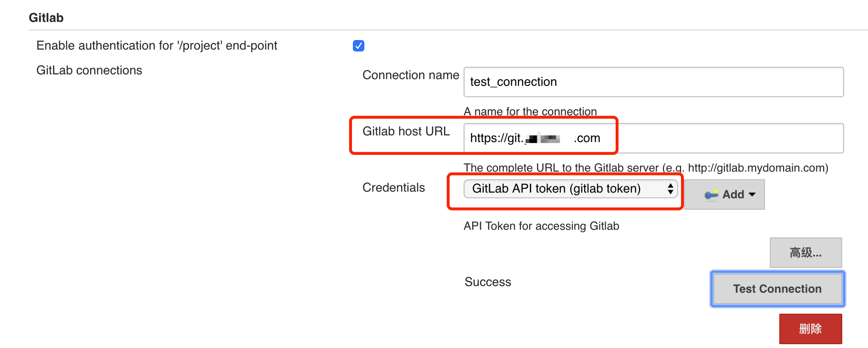Click the Connection name label
The width and height of the screenshot is (868, 348).
point(411,75)
